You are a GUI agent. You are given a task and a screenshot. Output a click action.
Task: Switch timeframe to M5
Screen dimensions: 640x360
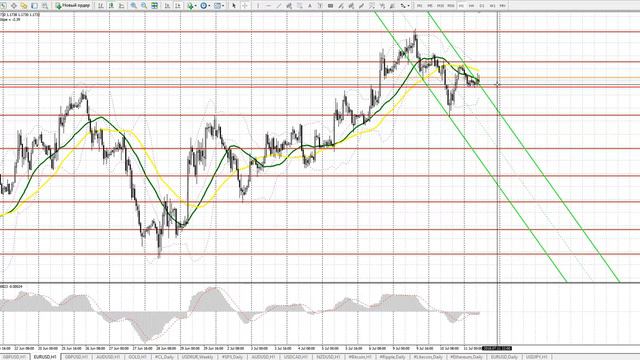pos(430,6)
